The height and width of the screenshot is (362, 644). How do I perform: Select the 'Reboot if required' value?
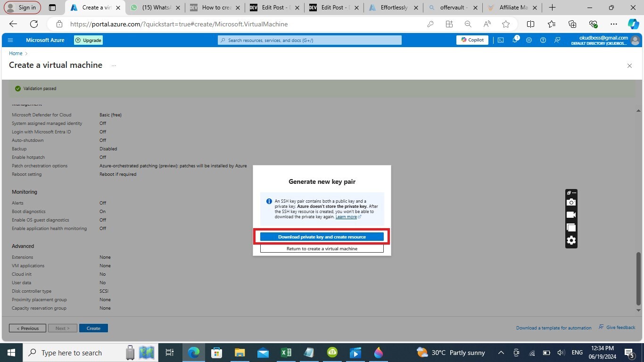118,174
